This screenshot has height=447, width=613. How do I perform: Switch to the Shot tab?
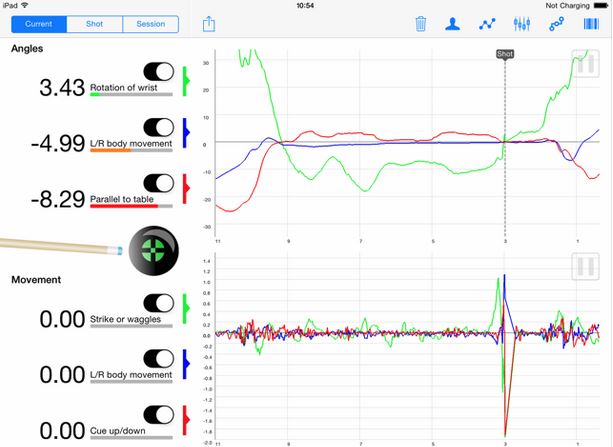[x=95, y=24]
